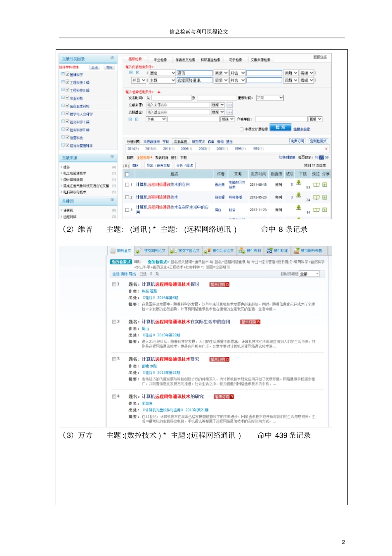
Task: Toggle the 农业科技 category checkbox
Action: [68, 97]
